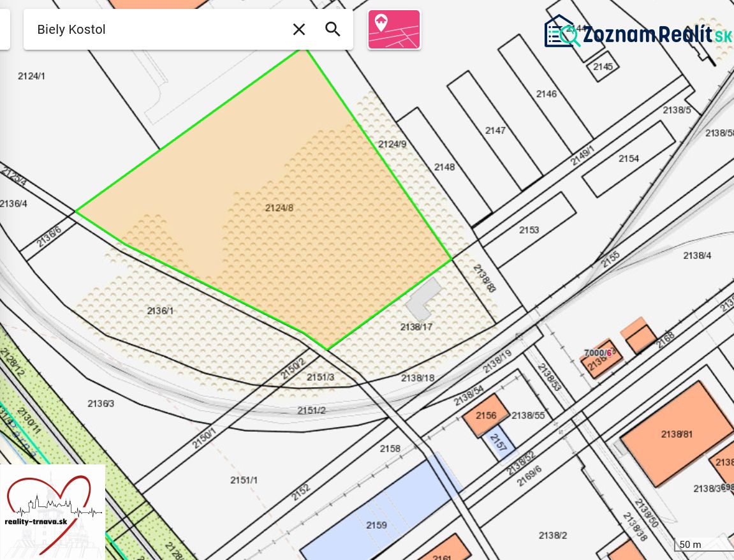Click parcel 2154 on the map
Image resolution: width=734 pixels, height=560 pixels.
(x=629, y=159)
